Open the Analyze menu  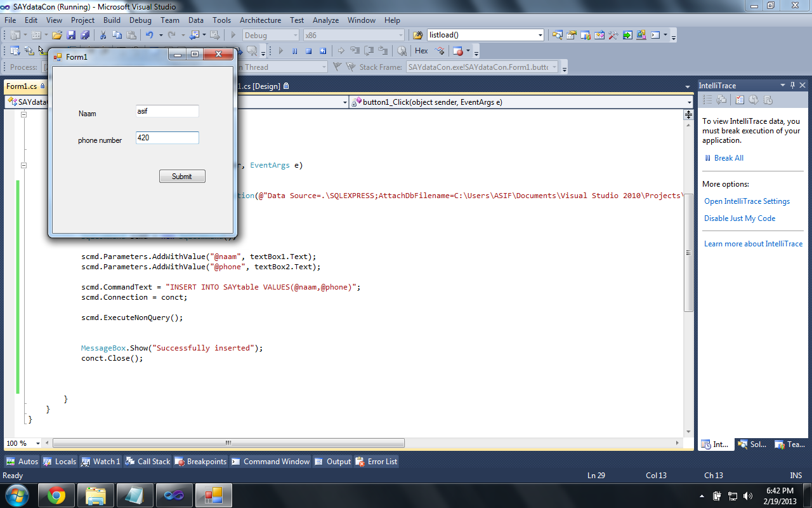[325, 20]
